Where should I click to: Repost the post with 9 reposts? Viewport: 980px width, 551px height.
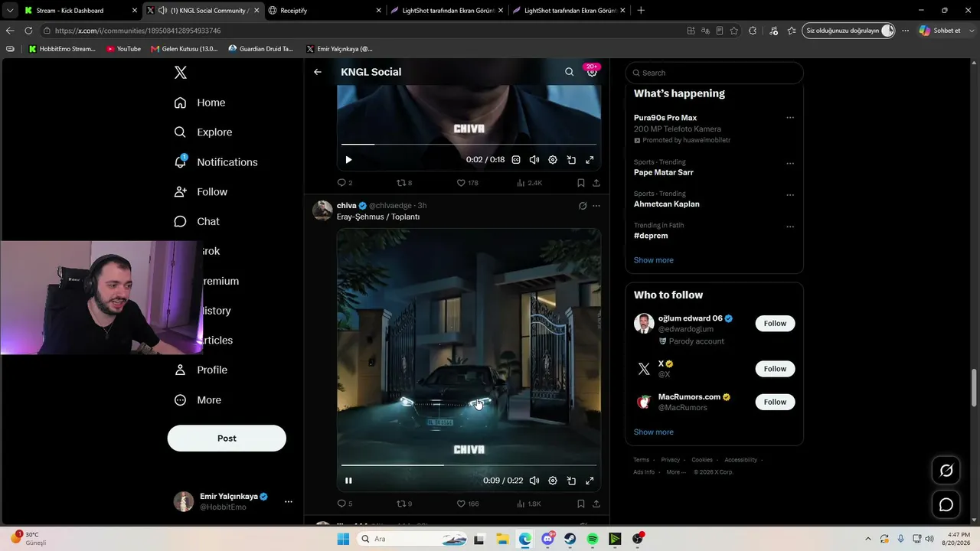(404, 504)
